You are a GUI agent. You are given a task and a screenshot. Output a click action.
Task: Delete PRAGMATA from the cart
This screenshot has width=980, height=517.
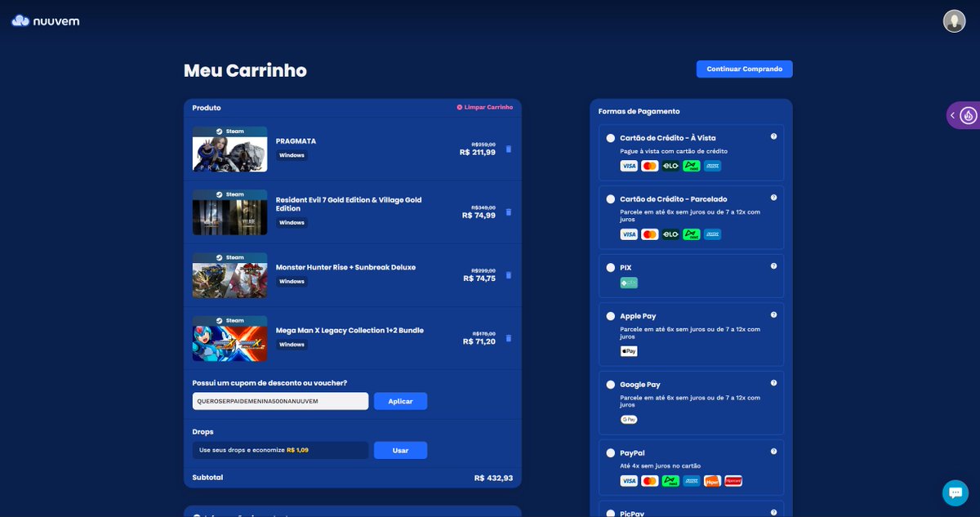tap(509, 149)
